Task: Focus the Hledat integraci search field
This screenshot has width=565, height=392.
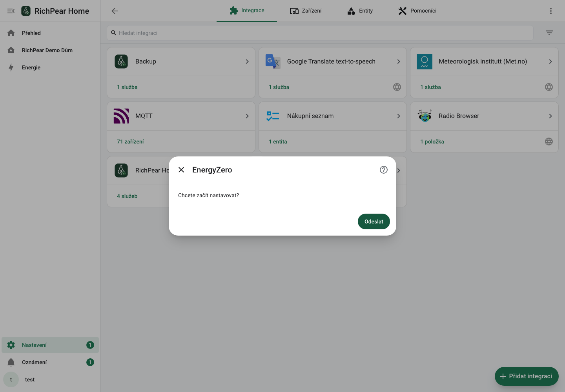Action: click(320, 33)
